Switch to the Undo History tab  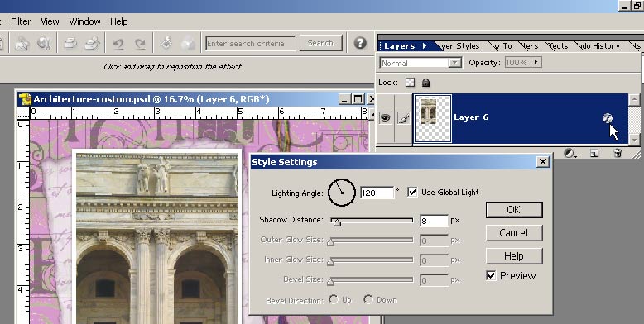598,46
